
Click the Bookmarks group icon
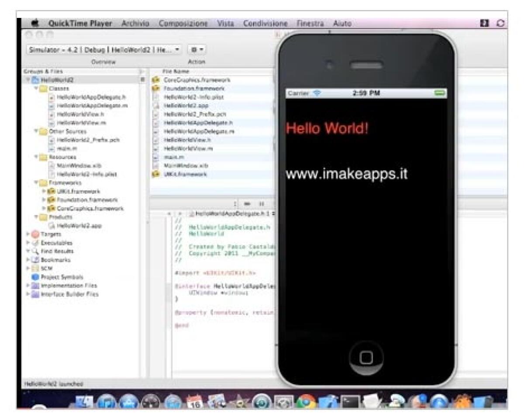[36, 260]
